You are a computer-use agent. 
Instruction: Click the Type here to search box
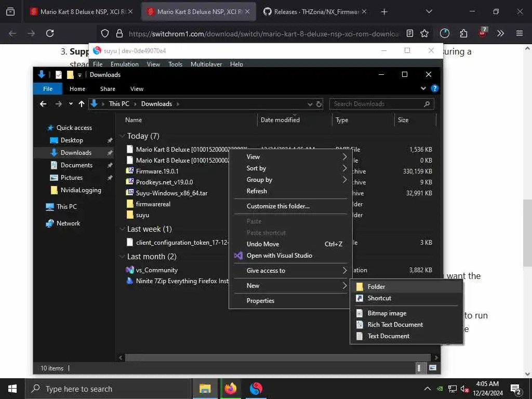[108, 389]
